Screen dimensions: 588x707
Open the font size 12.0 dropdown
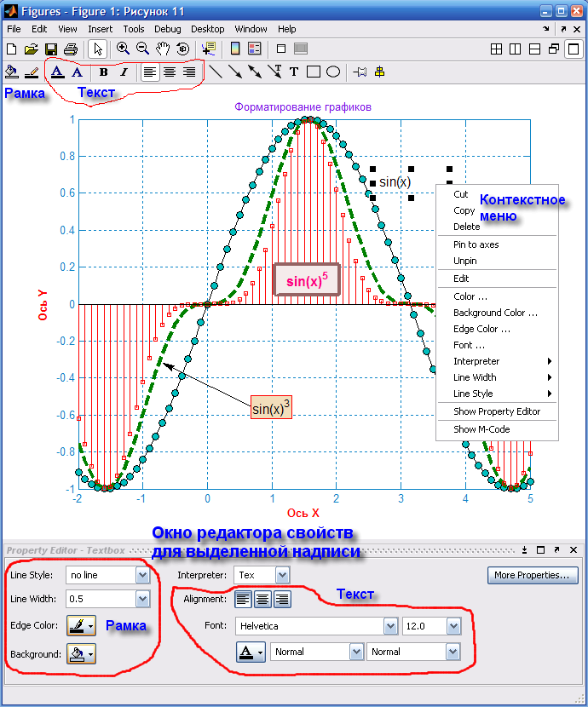point(453,626)
